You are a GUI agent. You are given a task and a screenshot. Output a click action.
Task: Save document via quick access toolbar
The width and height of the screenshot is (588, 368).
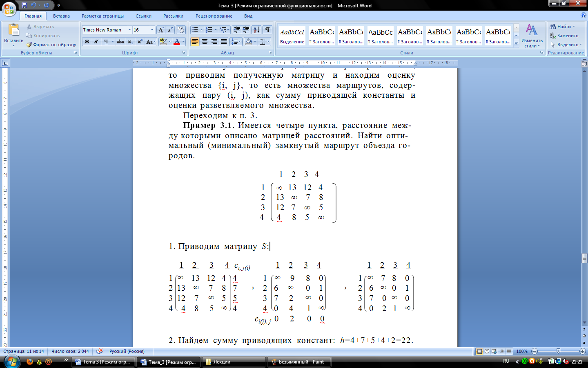[24, 5]
